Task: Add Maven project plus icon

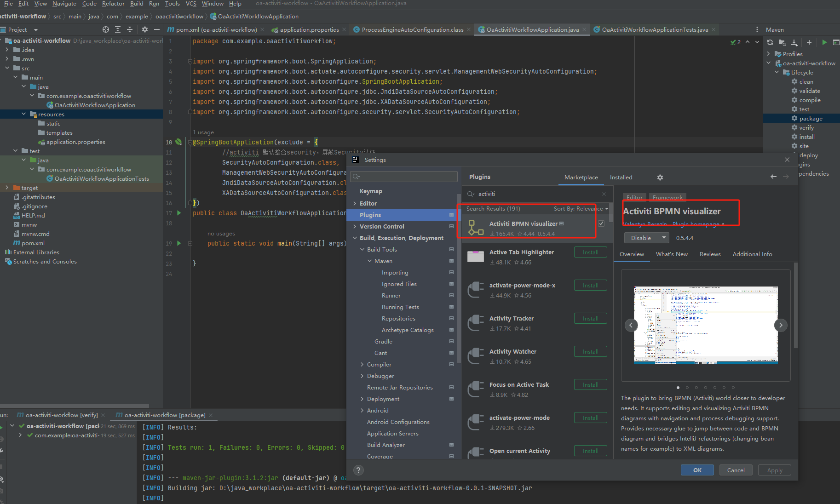Action: pos(809,42)
